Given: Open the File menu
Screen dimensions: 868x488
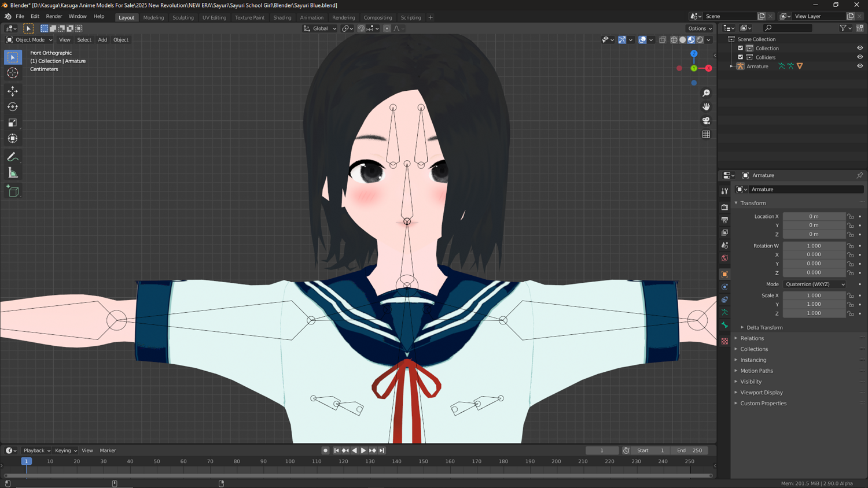Looking at the screenshot, I should pos(20,16).
